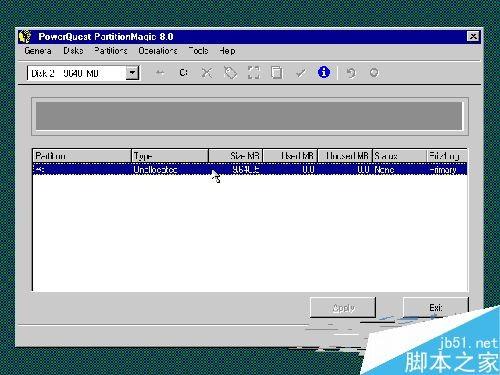Screen dimensions: 500x375
Task: Select the Unallocated partition row
Action: coord(250,169)
